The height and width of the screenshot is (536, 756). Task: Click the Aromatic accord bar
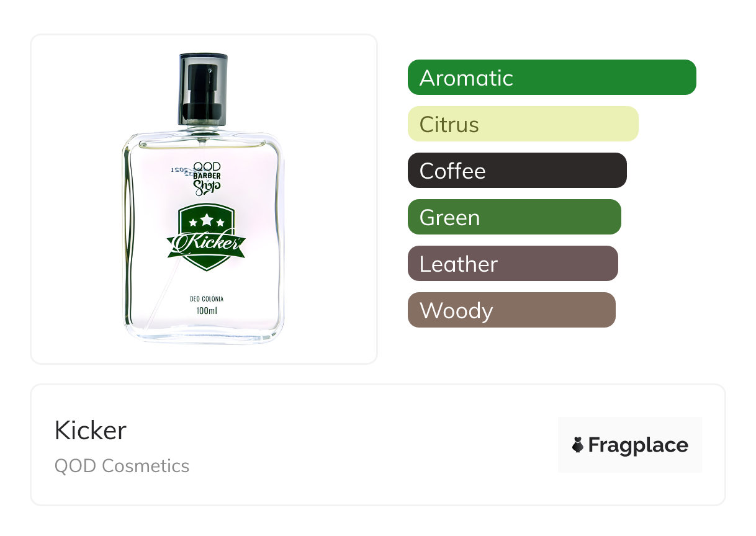coord(552,78)
